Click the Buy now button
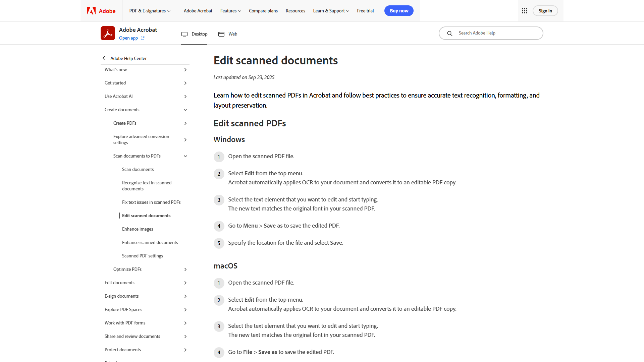This screenshot has height=362, width=644. tap(399, 10)
